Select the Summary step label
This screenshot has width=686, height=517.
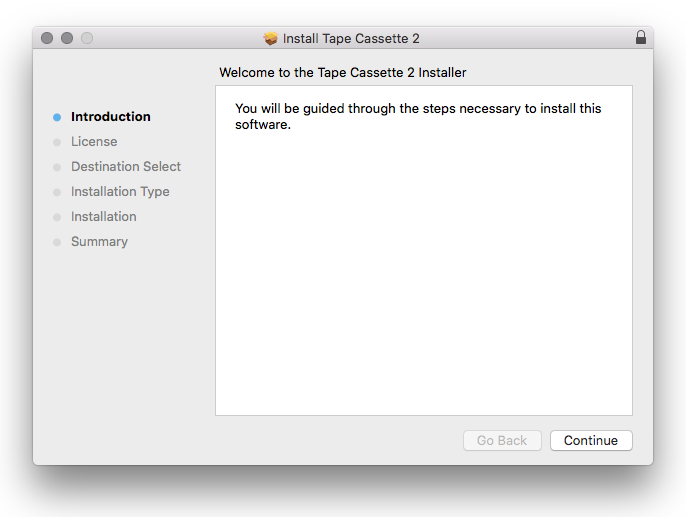coord(99,242)
